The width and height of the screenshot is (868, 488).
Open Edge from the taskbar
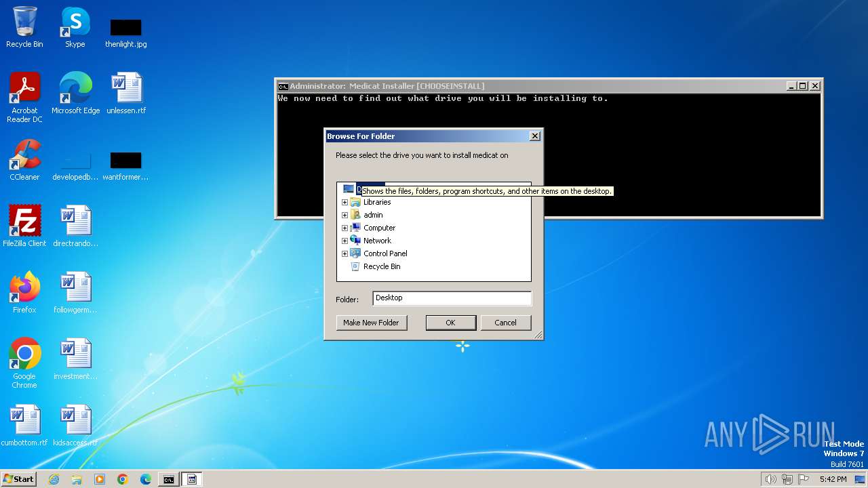[146, 479]
